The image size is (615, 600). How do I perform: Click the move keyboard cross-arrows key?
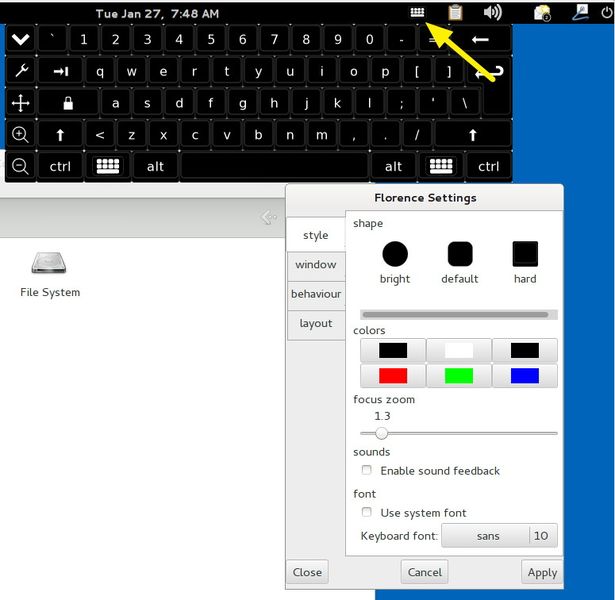(x=21, y=103)
